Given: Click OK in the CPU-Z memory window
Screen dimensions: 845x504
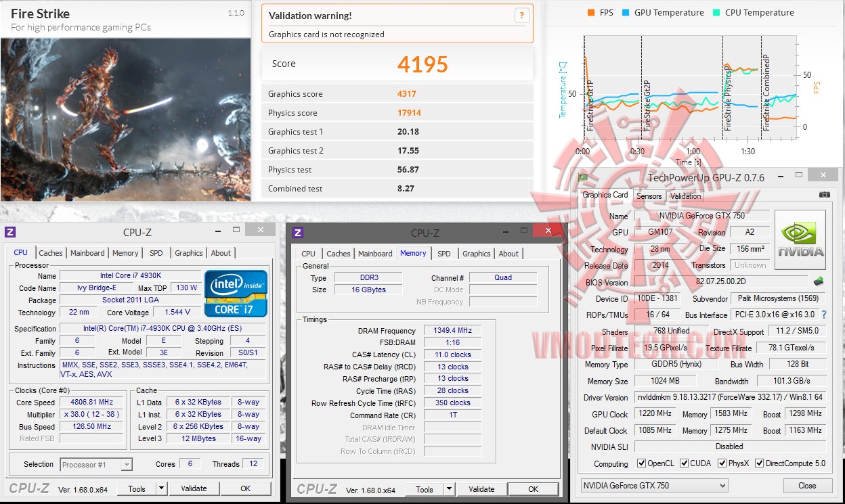Looking at the screenshot, I should [533, 489].
